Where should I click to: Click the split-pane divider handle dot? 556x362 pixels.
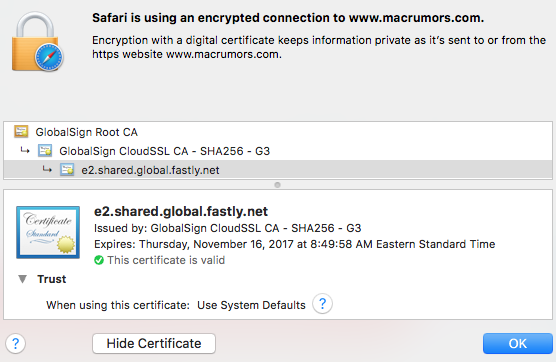click(x=278, y=185)
